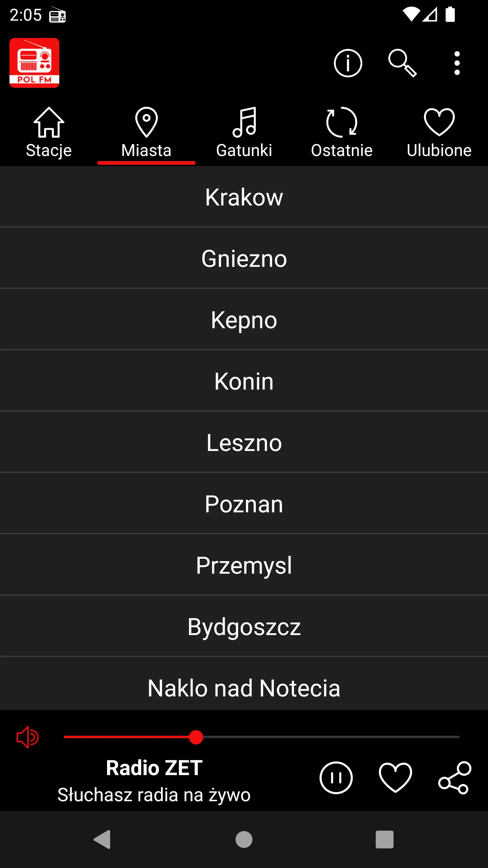Mute audio using the speaker icon
This screenshot has width=488, height=868.
(x=27, y=737)
